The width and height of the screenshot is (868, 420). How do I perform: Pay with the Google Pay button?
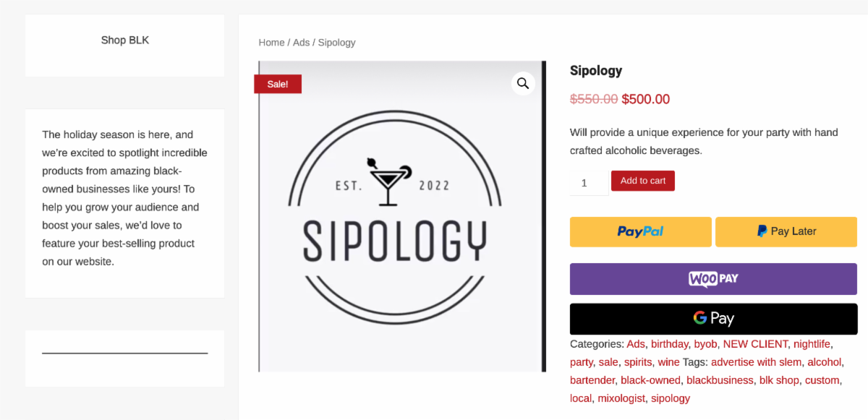tap(713, 319)
